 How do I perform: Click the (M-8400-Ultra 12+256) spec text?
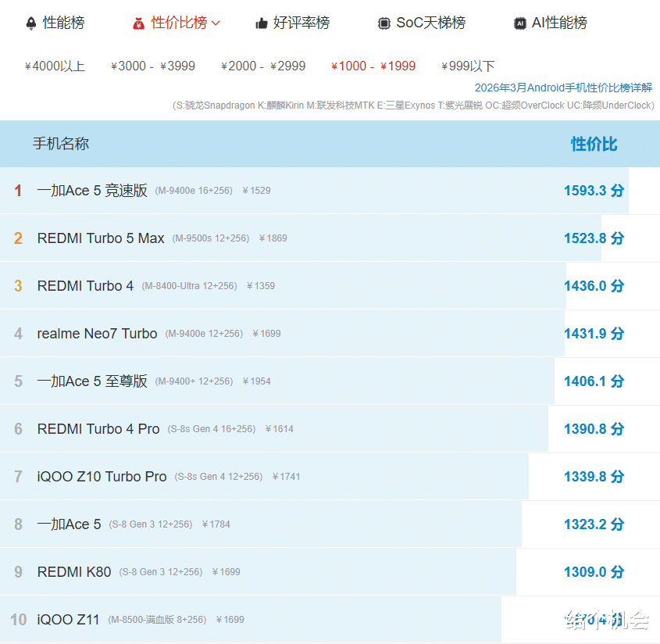click(x=190, y=286)
